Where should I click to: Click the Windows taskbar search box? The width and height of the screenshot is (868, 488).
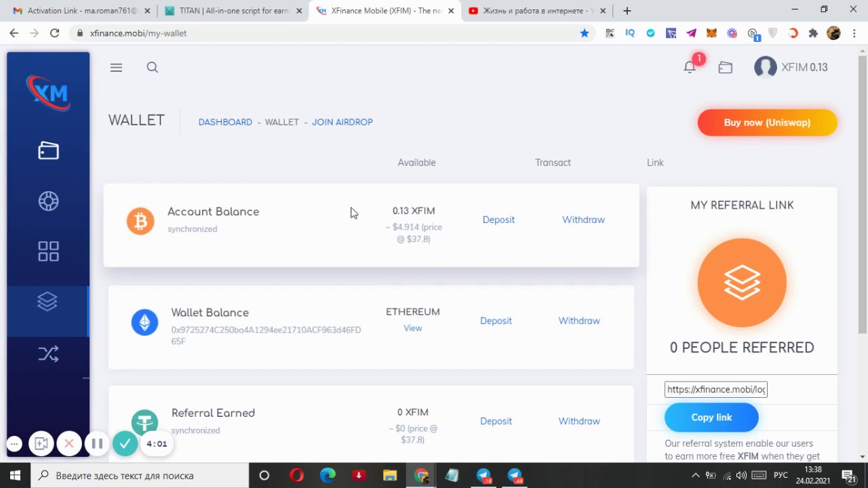pyautogui.click(x=140, y=475)
